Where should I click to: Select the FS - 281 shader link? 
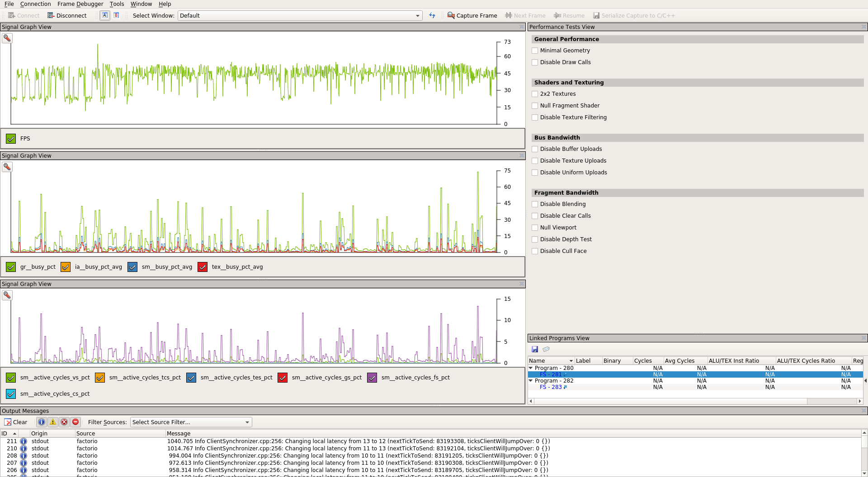pyautogui.click(x=551, y=374)
